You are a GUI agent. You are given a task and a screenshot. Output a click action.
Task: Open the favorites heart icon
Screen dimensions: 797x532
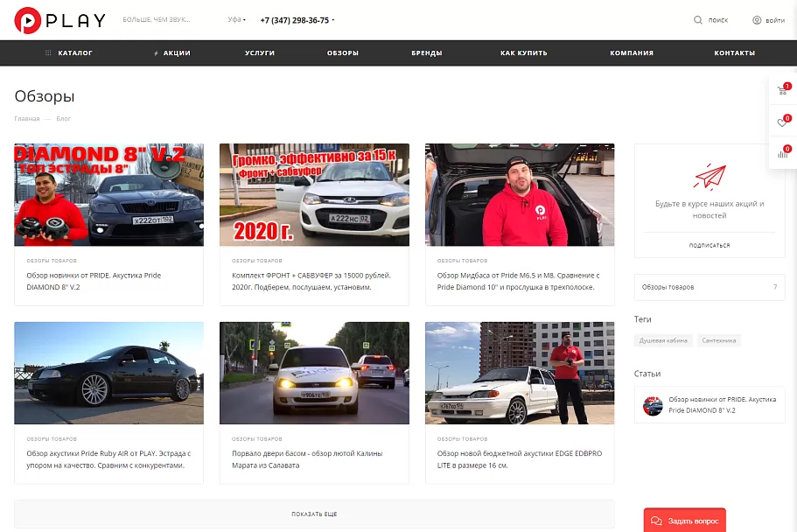coord(783,122)
